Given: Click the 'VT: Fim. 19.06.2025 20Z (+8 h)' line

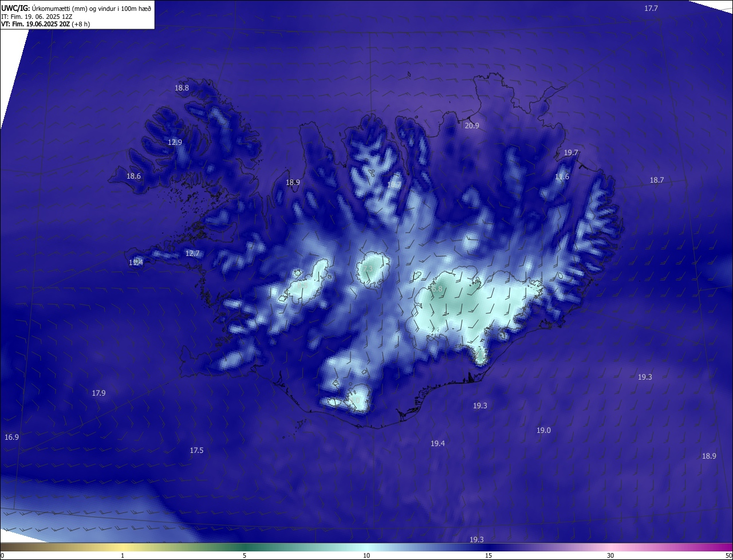Looking at the screenshot, I should tap(45, 24).
